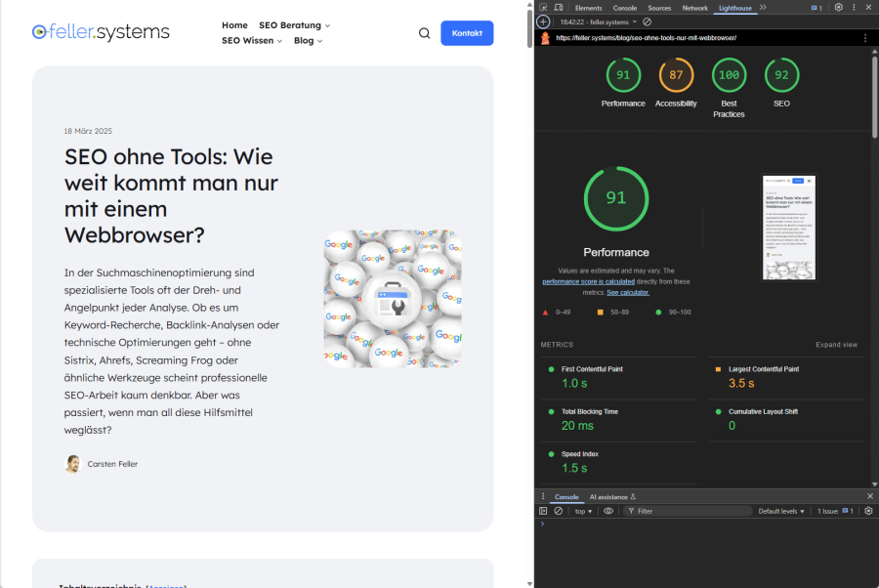Click the Speed Index metric
The image size is (879, 588).
pyautogui.click(x=619, y=463)
